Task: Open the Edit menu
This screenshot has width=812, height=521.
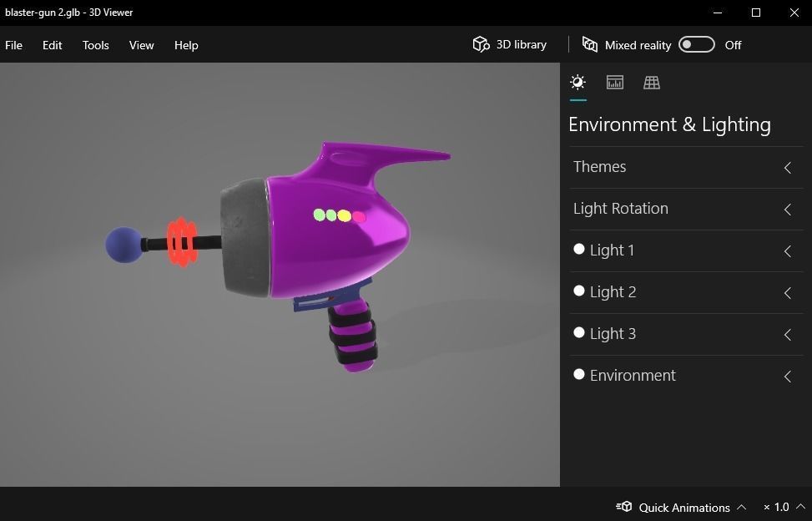Action: point(53,45)
